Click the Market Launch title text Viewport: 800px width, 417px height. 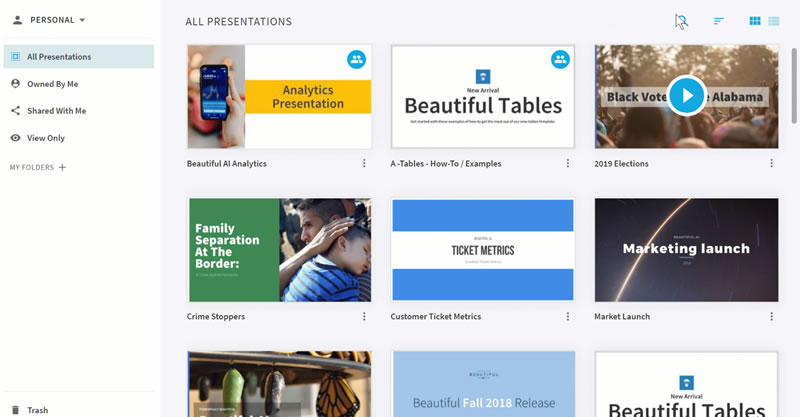tap(621, 317)
